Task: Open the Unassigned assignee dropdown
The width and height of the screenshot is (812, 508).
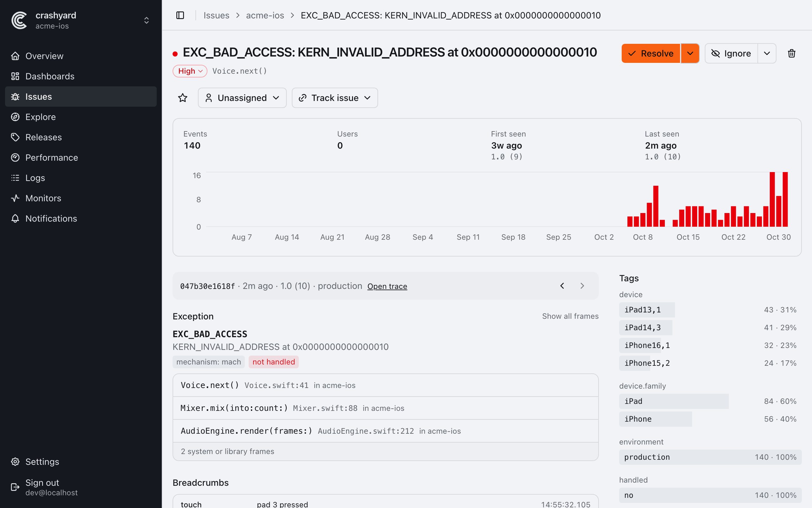Action: point(242,98)
